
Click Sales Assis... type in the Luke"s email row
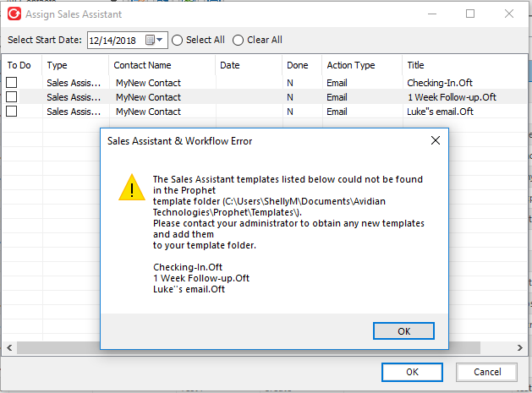coord(74,112)
